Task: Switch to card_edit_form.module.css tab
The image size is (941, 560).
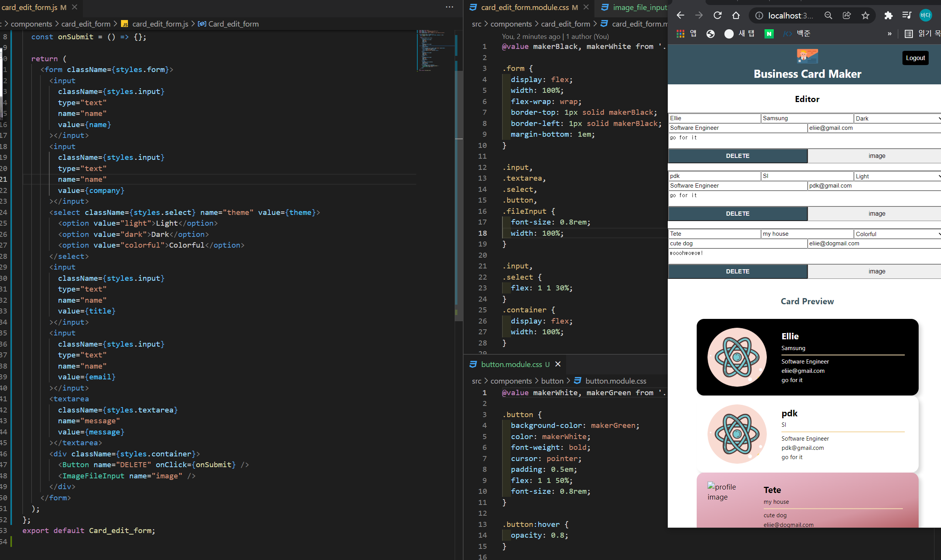Action: pyautogui.click(x=524, y=7)
